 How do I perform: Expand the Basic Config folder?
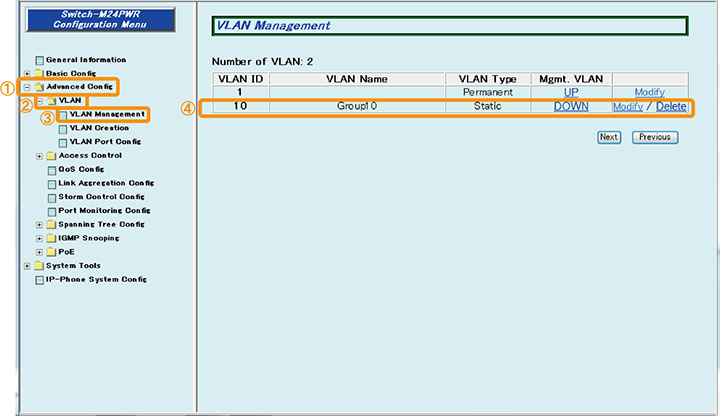pos(27,74)
